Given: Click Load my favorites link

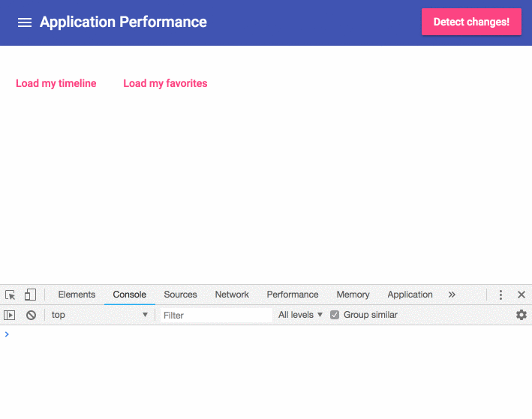Looking at the screenshot, I should tap(165, 83).
